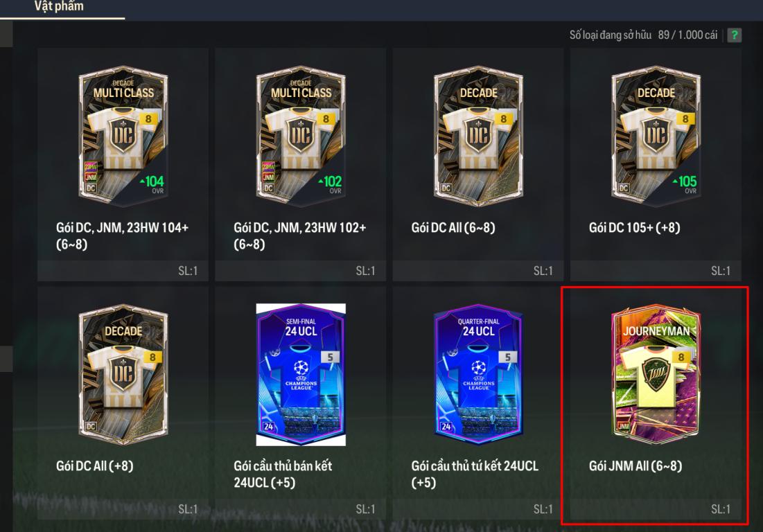Open Gói DC, JNM, 23HW 102+ (6~8) label
The height and width of the screenshot is (532, 763).
pos(300,236)
